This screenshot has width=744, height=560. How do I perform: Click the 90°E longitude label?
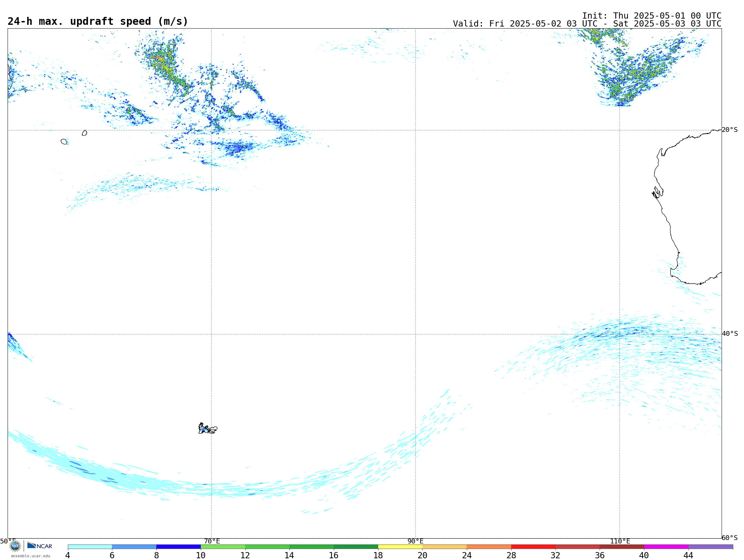pyautogui.click(x=415, y=541)
